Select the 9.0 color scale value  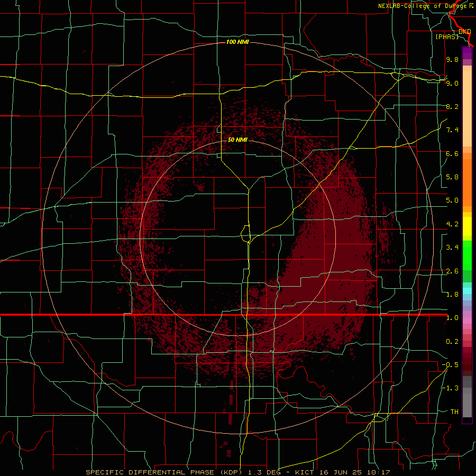(x=452, y=83)
